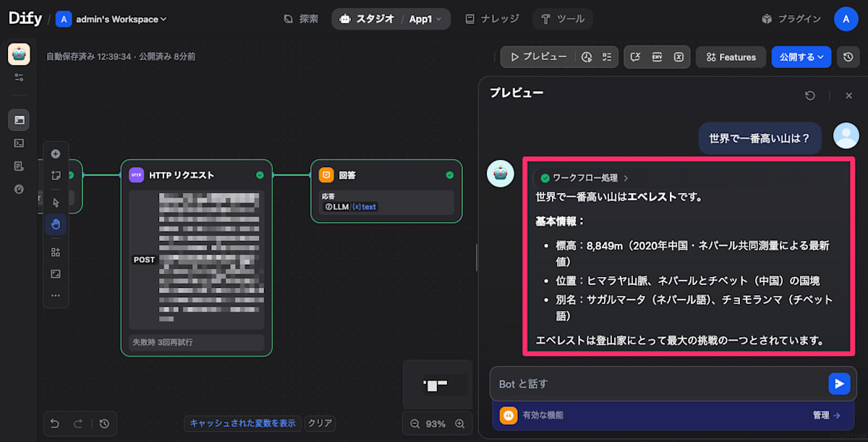
Task: Open app settings sliders icon in sidebar
Action: [x=19, y=77]
